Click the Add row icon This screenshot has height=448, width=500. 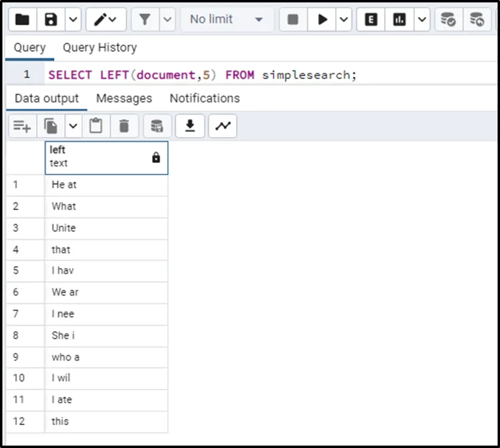click(x=22, y=126)
